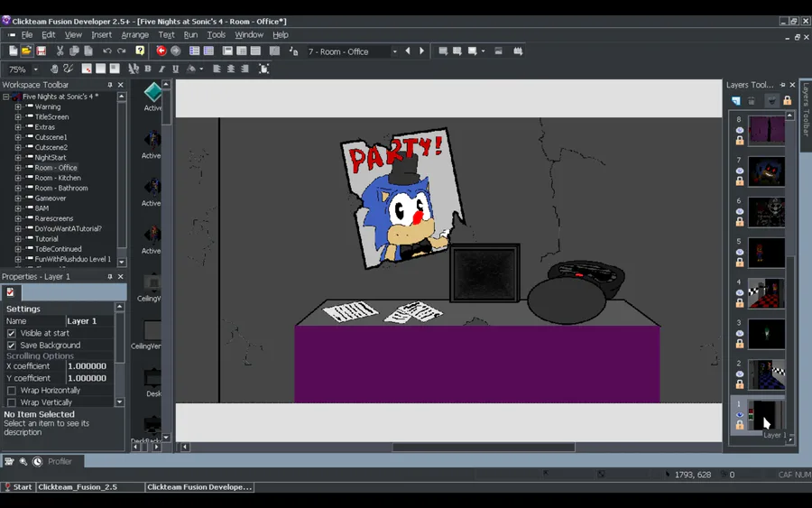
Task: Click the New file icon
Action: (x=13, y=51)
